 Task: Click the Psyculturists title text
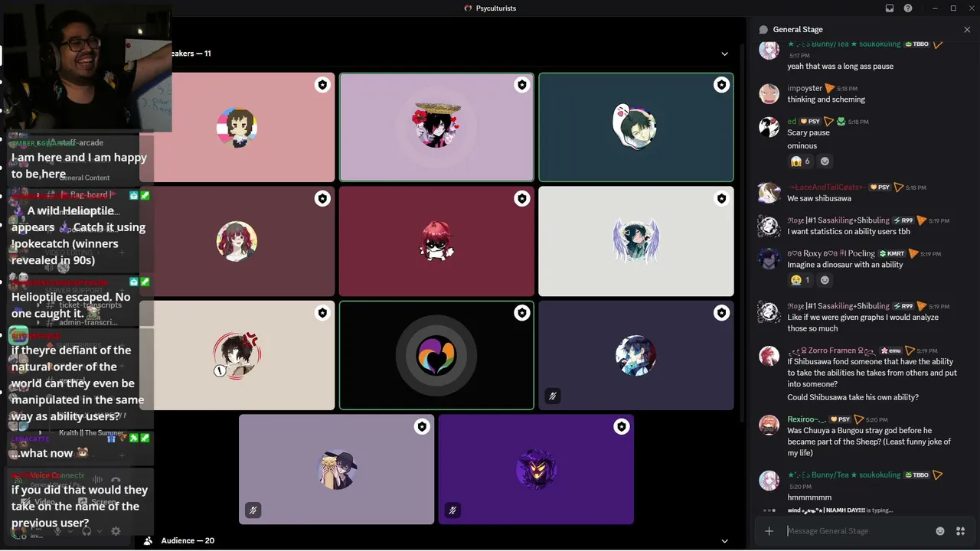pyautogui.click(x=495, y=8)
